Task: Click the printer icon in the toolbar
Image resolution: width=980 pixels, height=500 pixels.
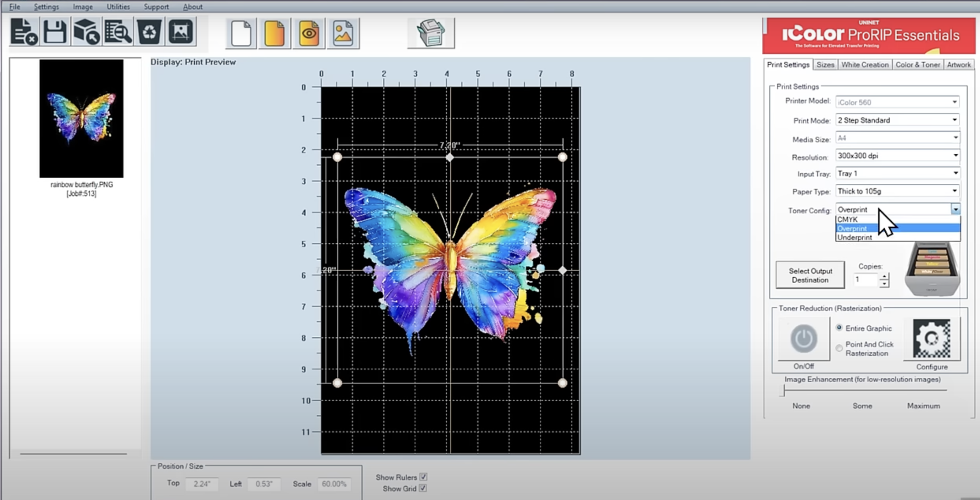Action: tap(431, 33)
